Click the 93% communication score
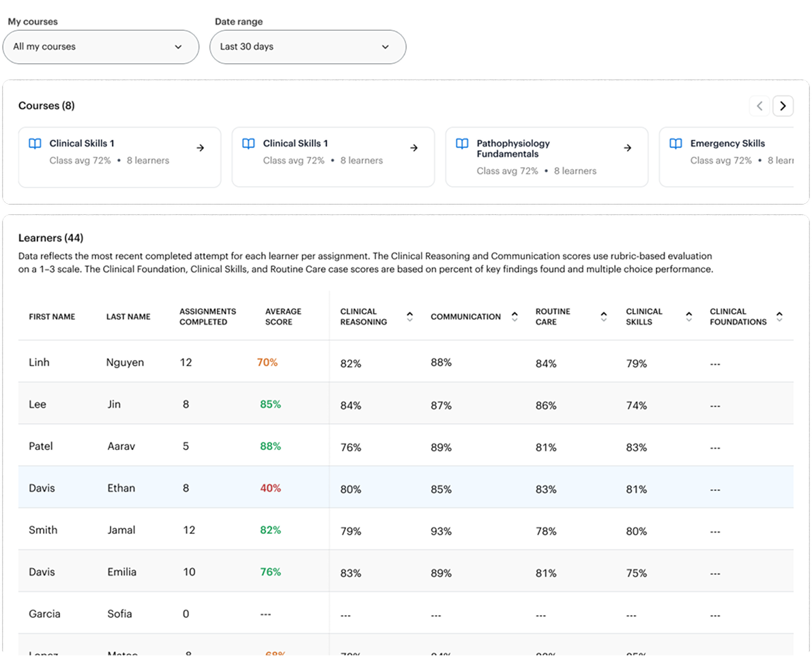 441,531
